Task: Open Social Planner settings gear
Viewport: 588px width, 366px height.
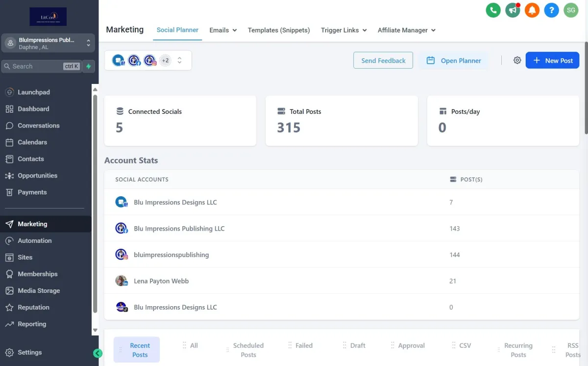Action: coord(517,60)
